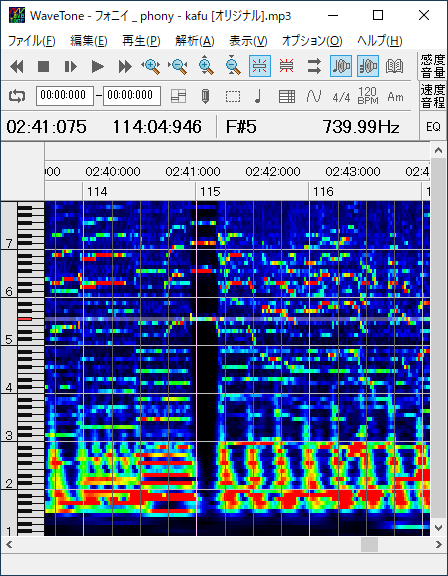This screenshot has width=448, height=576.
Task: Click the loop start time input field
Action: [x=65, y=96]
